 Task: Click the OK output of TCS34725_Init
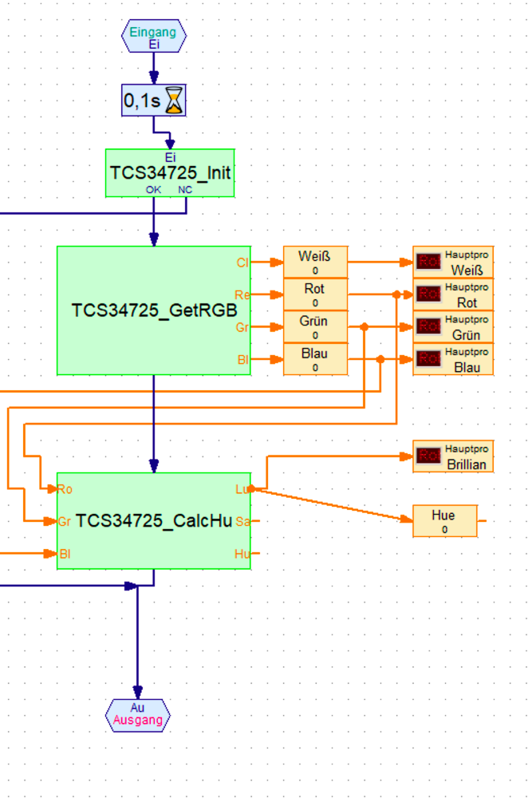pos(153,190)
